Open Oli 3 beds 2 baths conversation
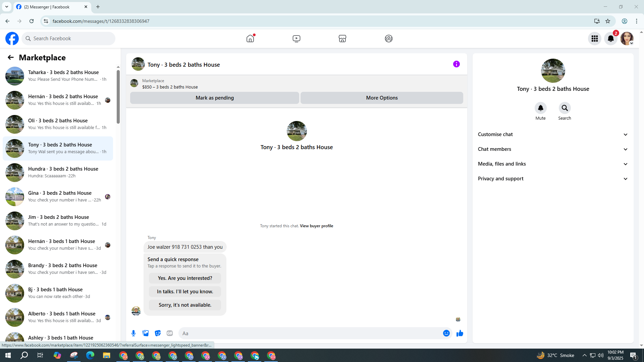This screenshot has height=362, width=644. [58, 124]
